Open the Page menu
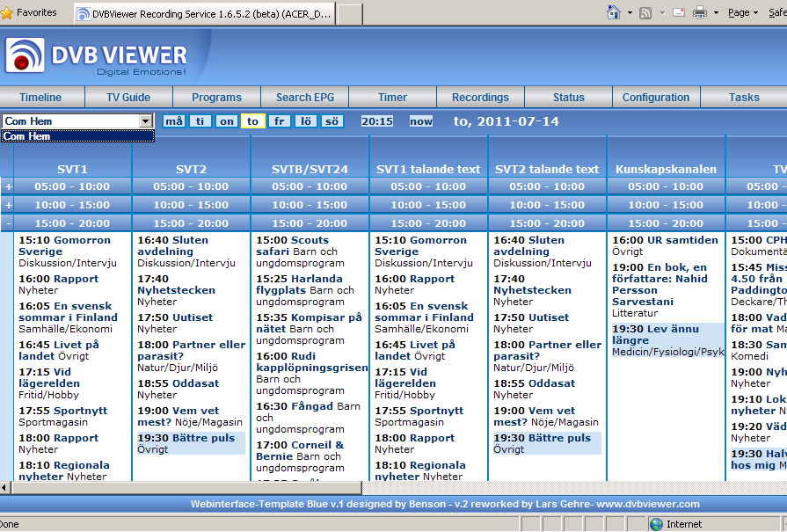The height and width of the screenshot is (532, 787). (x=743, y=12)
